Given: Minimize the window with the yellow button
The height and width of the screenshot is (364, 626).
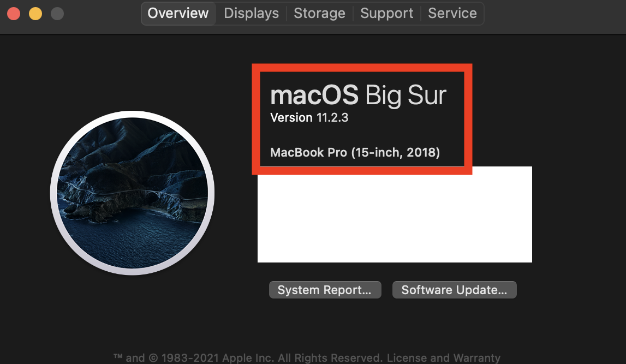Looking at the screenshot, I should coord(35,14).
